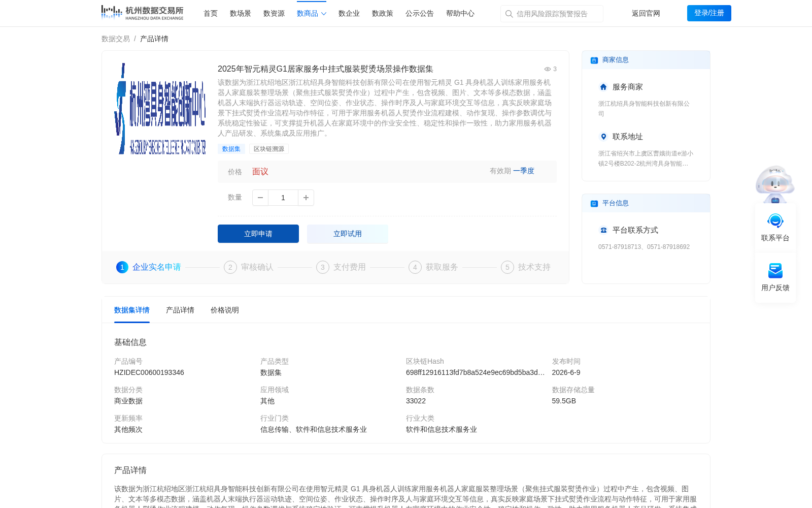Click step 1 企业实名申请
The image size is (812, 508).
tap(149, 267)
